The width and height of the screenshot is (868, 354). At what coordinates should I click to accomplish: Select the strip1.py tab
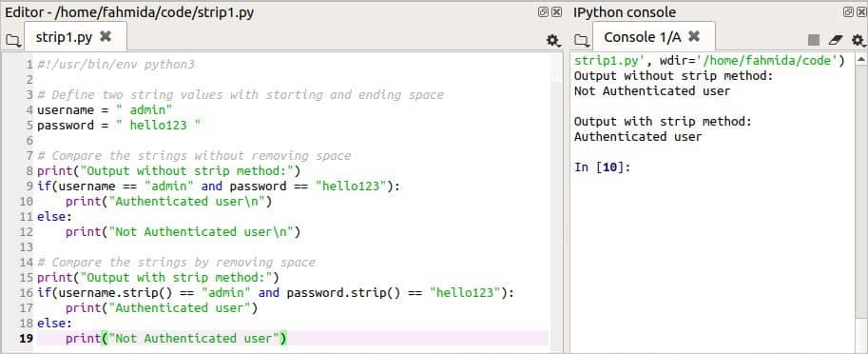pos(65,37)
